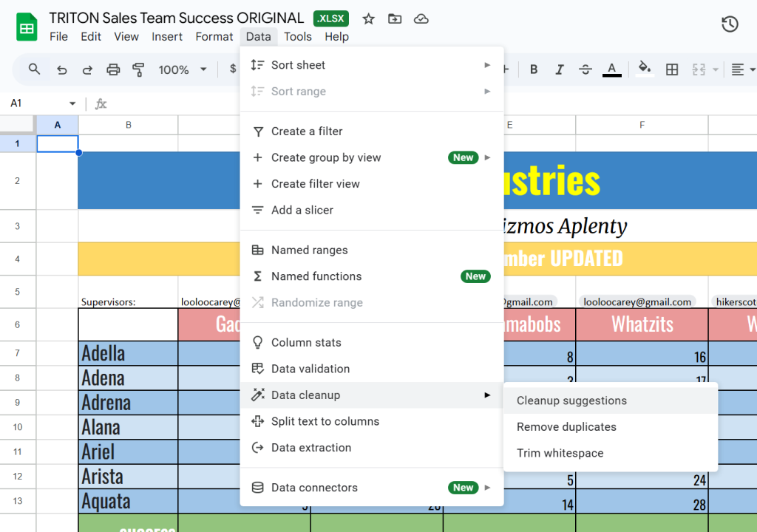Expand the Sort sheet submenu
The image size is (757, 532).
click(x=372, y=65)
